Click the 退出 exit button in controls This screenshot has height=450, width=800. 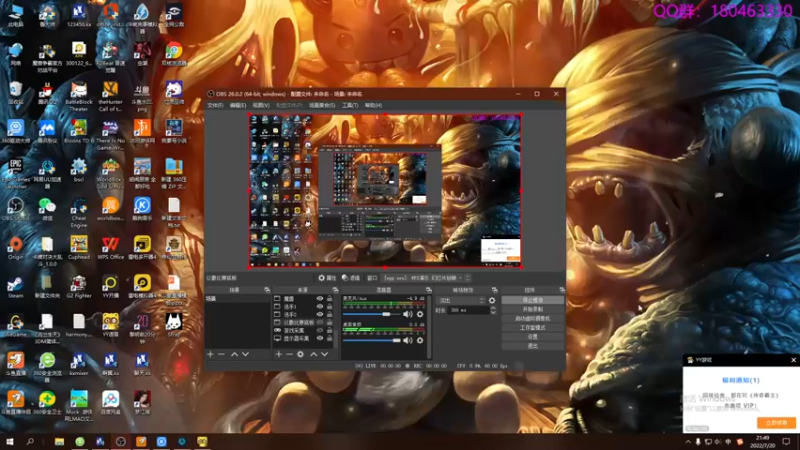pyautogui.click(x=533, y=346)
